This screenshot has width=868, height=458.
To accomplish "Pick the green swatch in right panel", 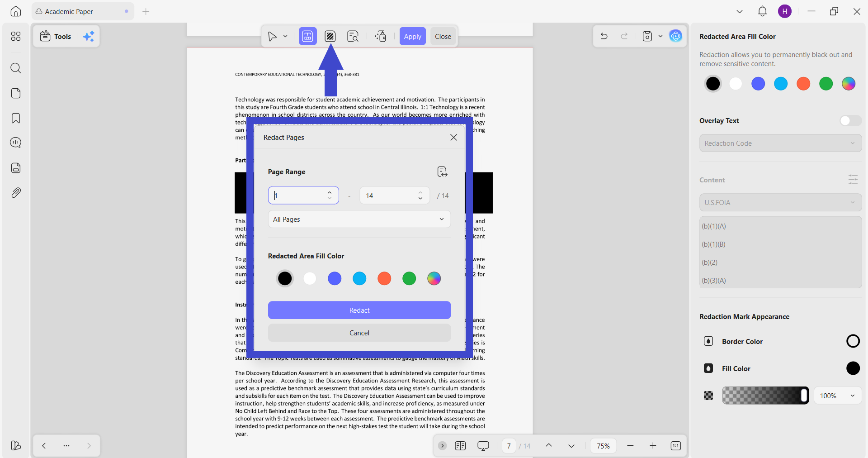I will pyautogui.click(x=826, y=83).
